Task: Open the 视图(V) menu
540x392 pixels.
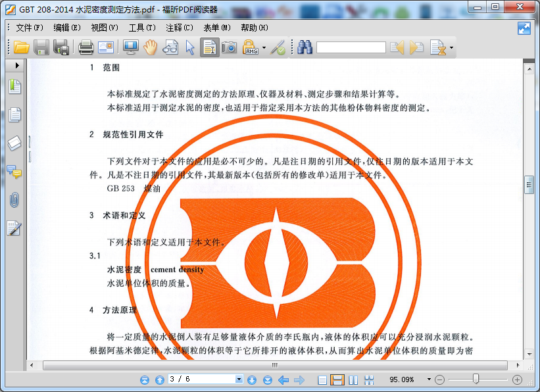Action: (105, 28)
